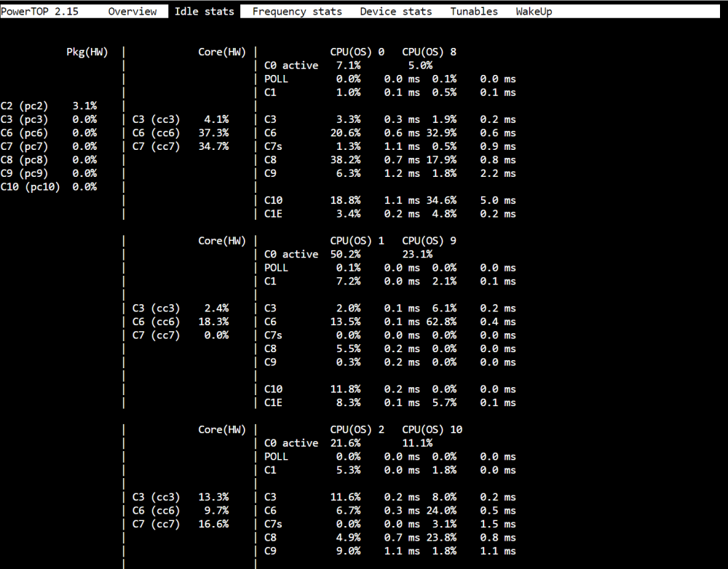
Task: Click the 9.7% C6 (cc6) core value
Action: tap(216, 511)
